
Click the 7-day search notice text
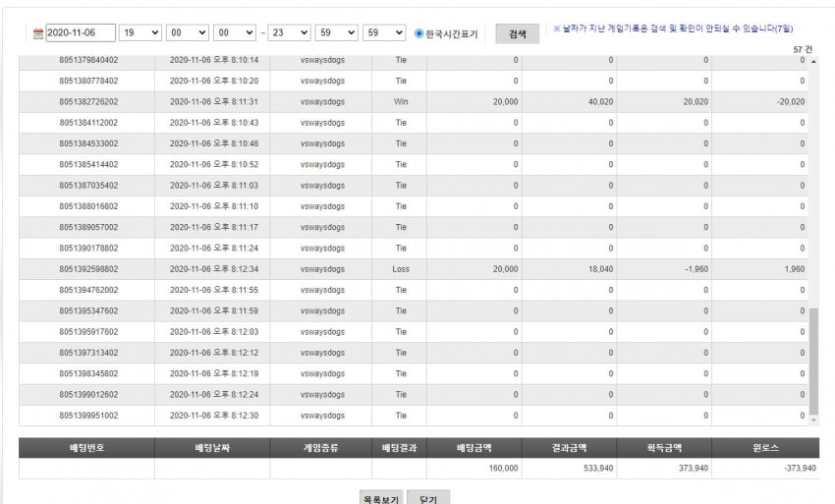click(x=674, y=29)
